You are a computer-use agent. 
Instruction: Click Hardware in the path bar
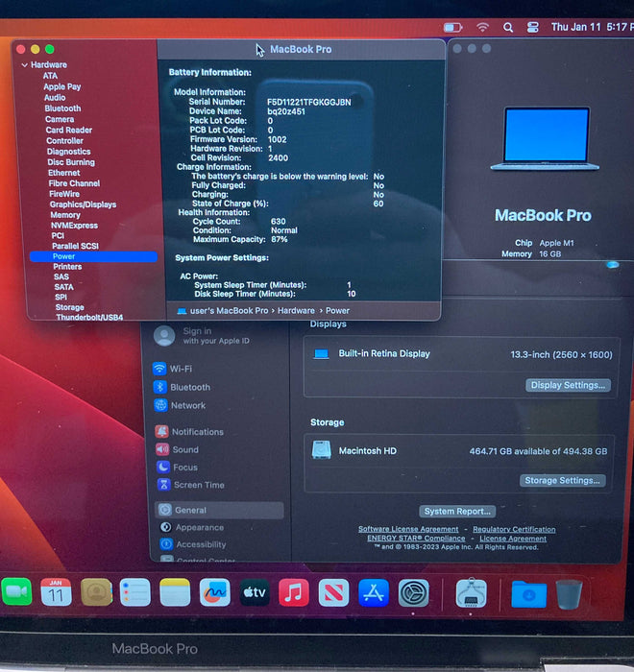(296, 311)
